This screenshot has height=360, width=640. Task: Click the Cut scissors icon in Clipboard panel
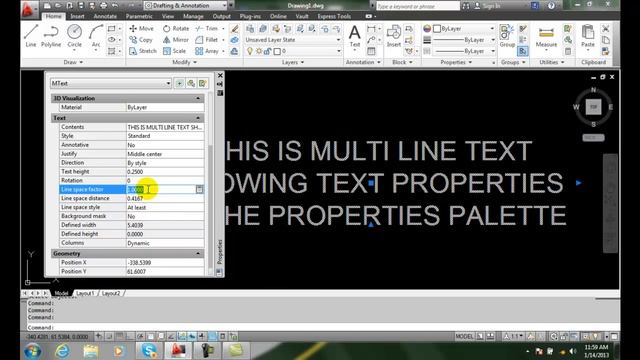606,29
